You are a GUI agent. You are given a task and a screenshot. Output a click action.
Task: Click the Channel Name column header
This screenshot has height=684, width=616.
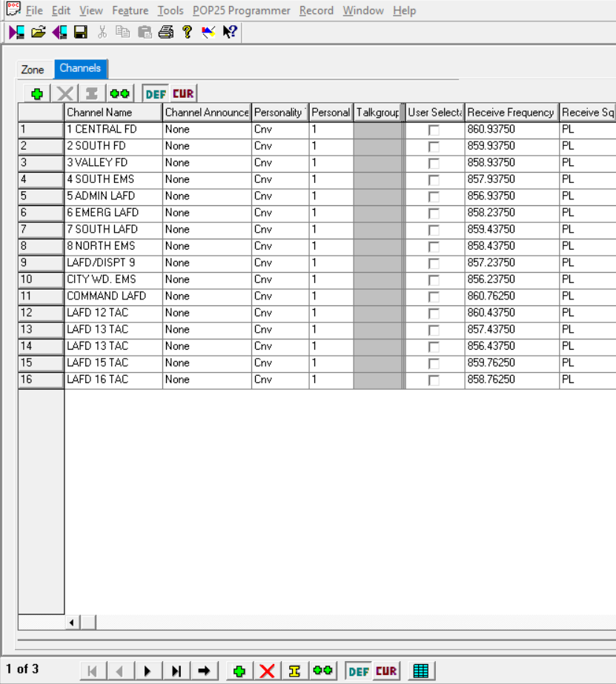tap(113, 113)
